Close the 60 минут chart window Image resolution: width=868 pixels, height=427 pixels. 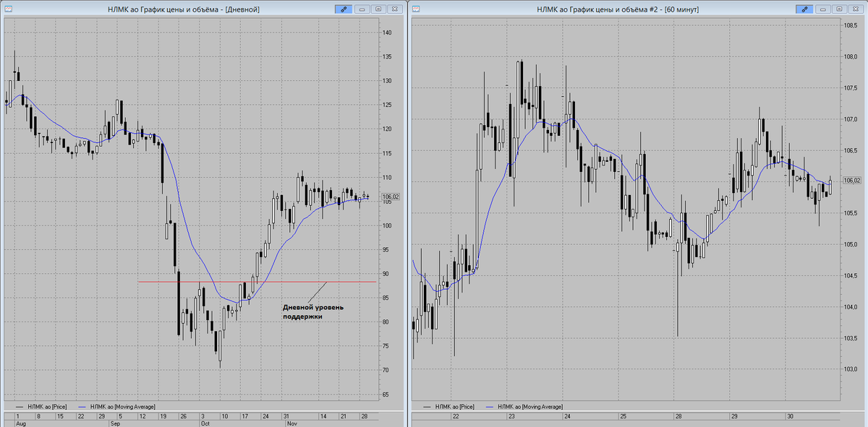857,9
